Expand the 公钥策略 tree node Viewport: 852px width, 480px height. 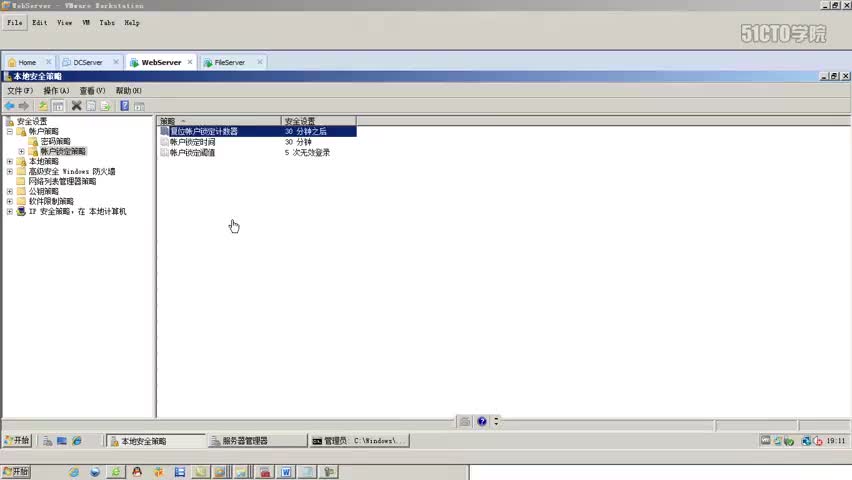coord(10,191)
